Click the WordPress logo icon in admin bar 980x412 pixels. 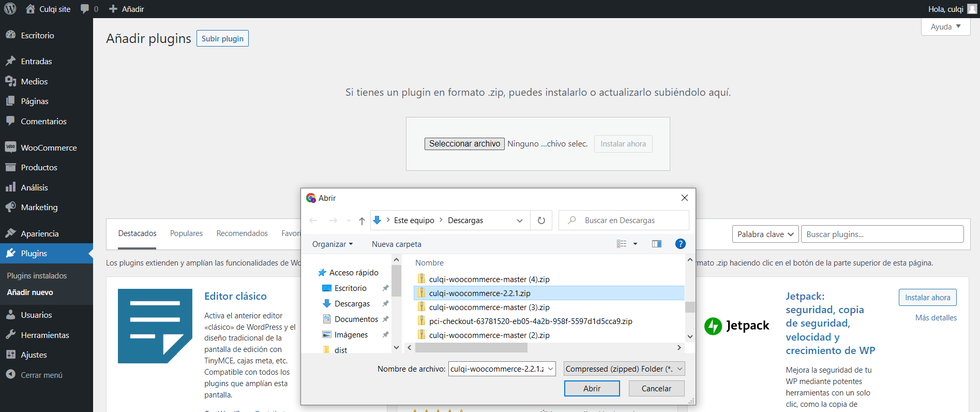pyautogui.click(x=10, y=9)
